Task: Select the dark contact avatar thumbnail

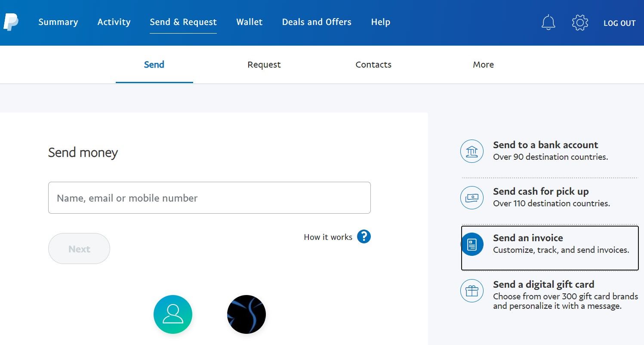Action: 246,314
